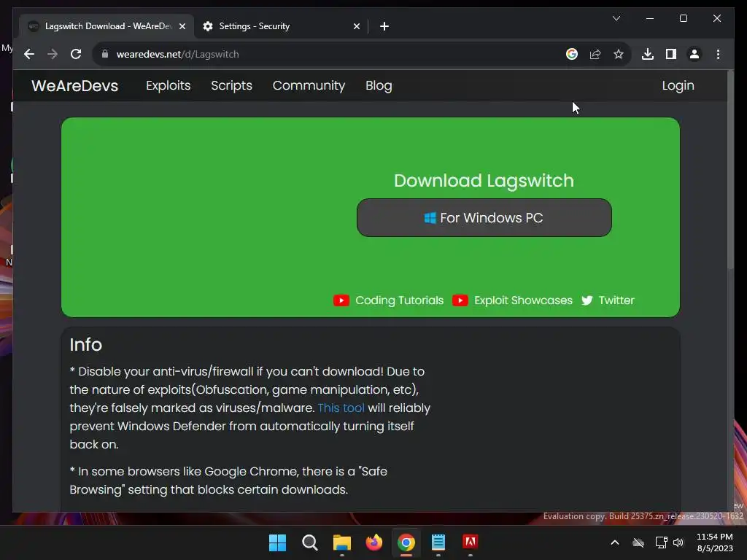Image resolution: width=747 pixels, height=560 pixels.
Task: Open the Notepad taskbar icon
Action: coord(438,542)
